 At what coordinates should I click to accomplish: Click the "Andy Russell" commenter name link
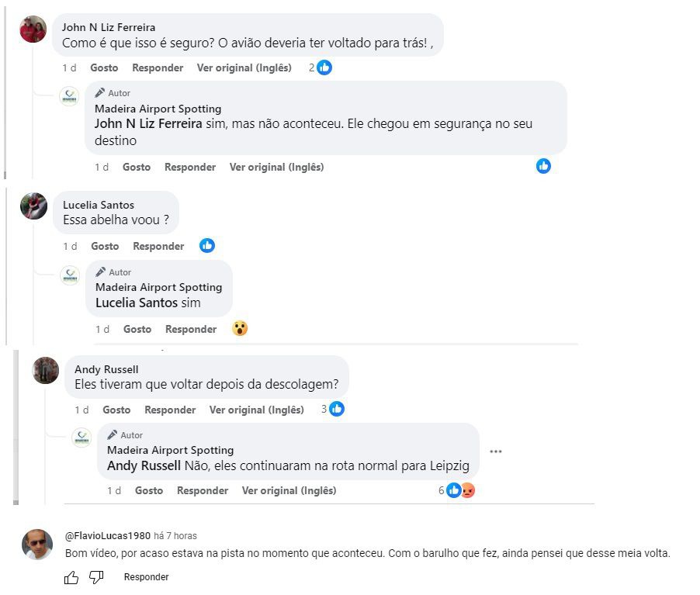(x=106, y=369)
